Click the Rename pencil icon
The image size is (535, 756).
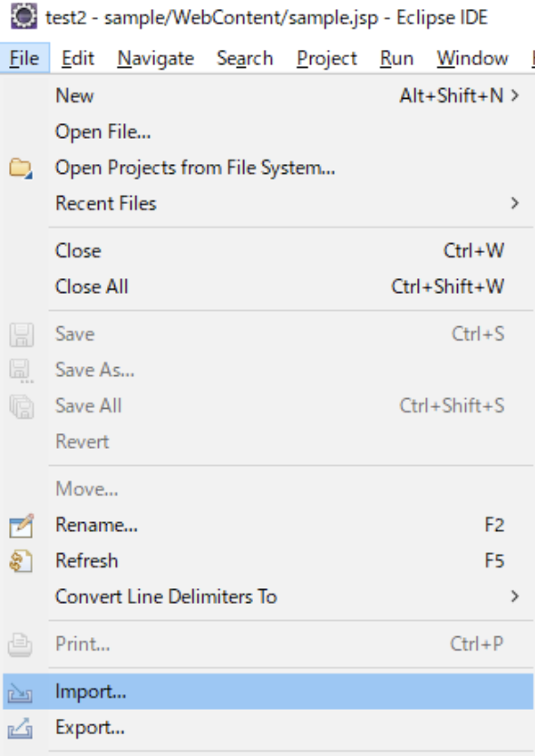pos(21,525)
